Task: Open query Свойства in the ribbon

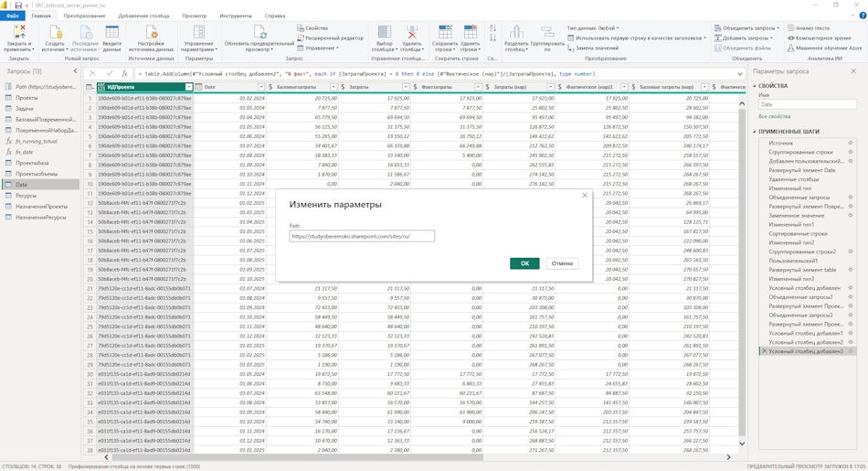Action: pyautogui.click(x=312, y=27)
